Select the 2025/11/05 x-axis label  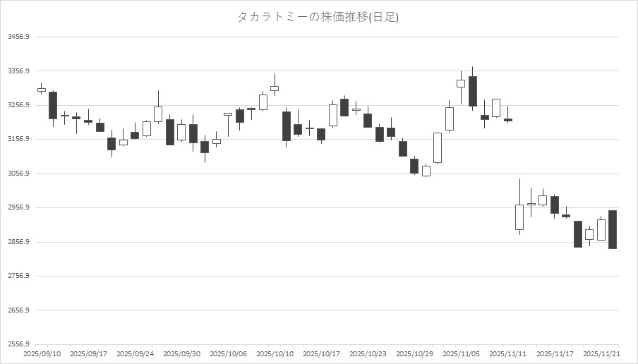point(461,353)
